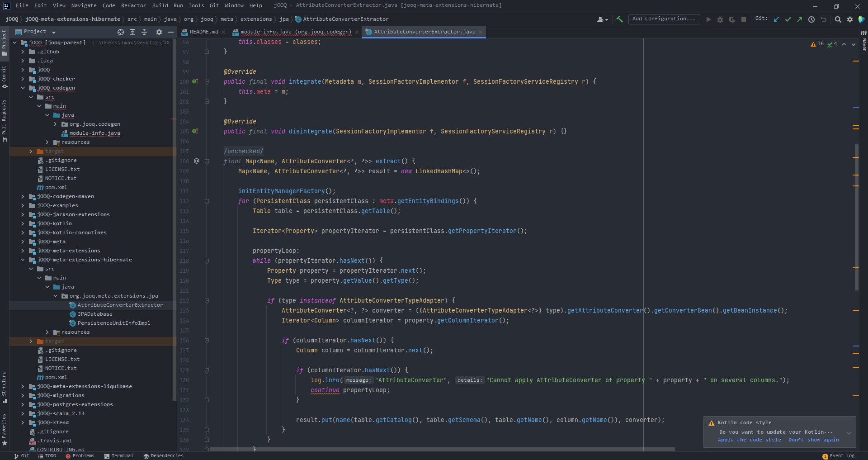Click Don't show again link
Screen dimensions: 868x460
(814, 440)
